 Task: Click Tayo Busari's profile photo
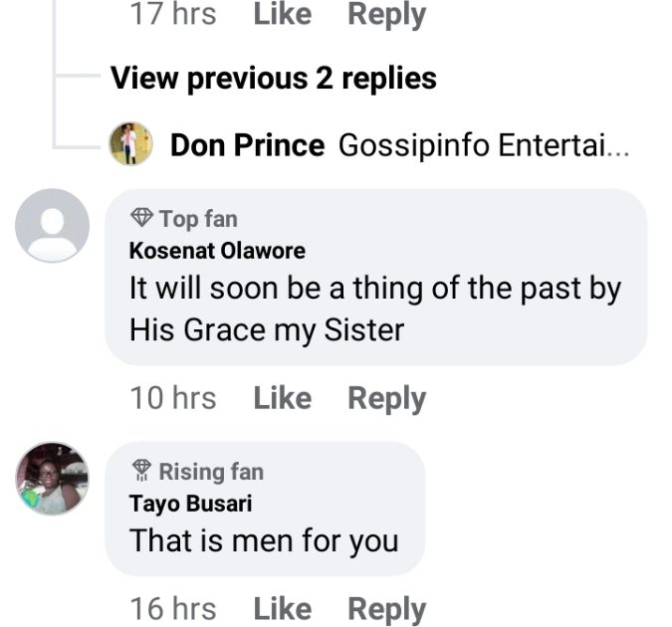(x=53, y=479)
